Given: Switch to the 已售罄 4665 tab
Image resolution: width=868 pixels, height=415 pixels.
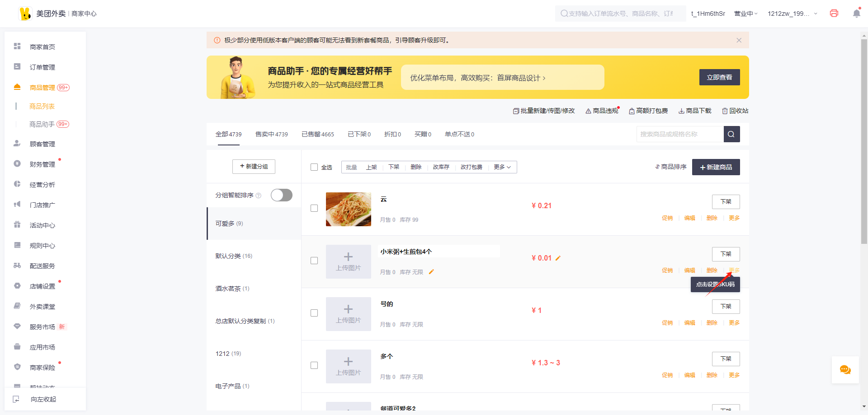Looking at the screenshot, I should [317, 134].
